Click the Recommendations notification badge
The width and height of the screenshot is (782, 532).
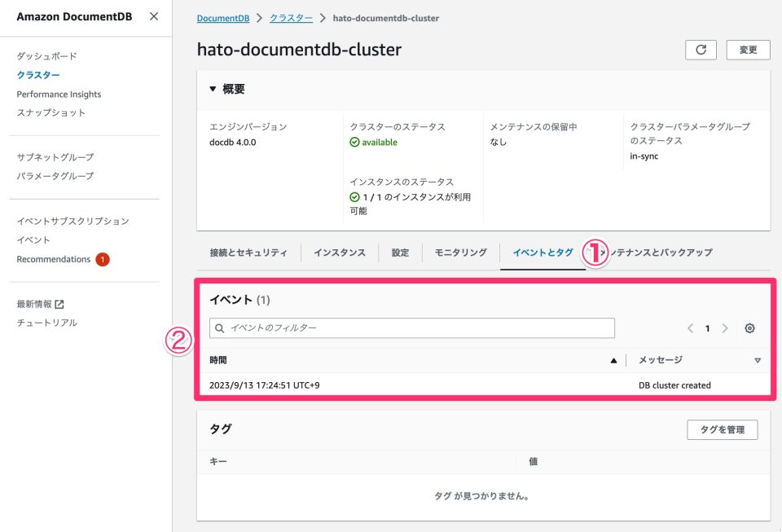(103, 259)
